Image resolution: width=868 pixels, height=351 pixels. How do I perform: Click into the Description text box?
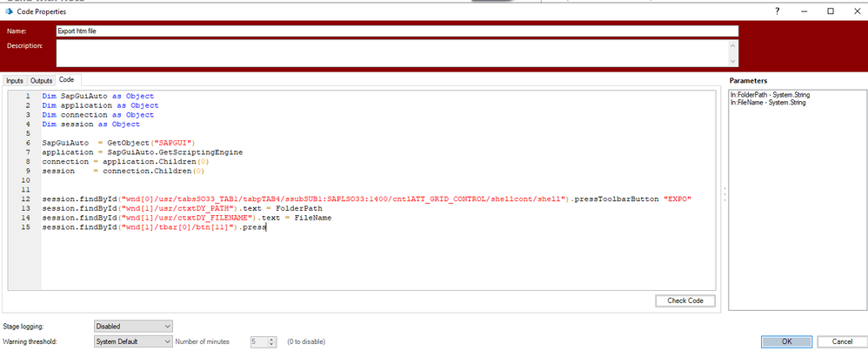tap(392, 52)
